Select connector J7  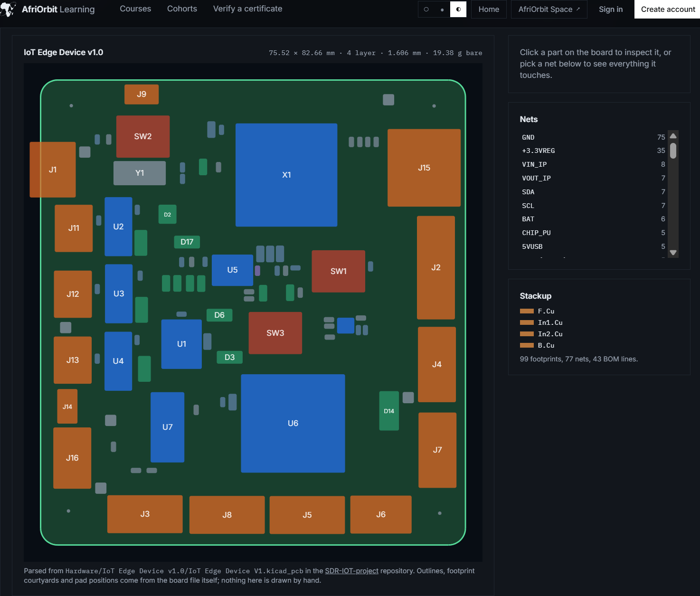click(x=437, y=450)
